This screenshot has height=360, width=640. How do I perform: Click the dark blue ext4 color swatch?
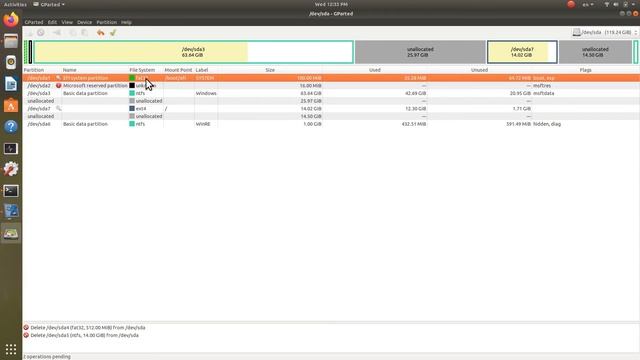(132, 109)
